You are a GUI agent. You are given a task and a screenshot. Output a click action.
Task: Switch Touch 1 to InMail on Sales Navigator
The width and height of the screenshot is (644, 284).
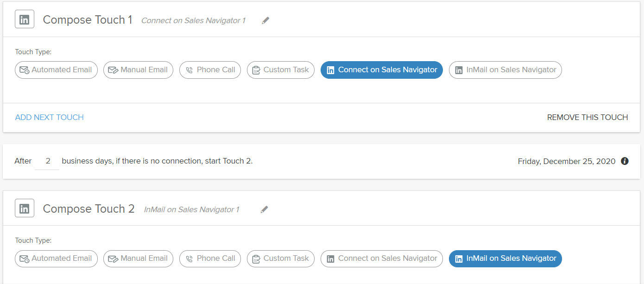click(x=505, y=70)
